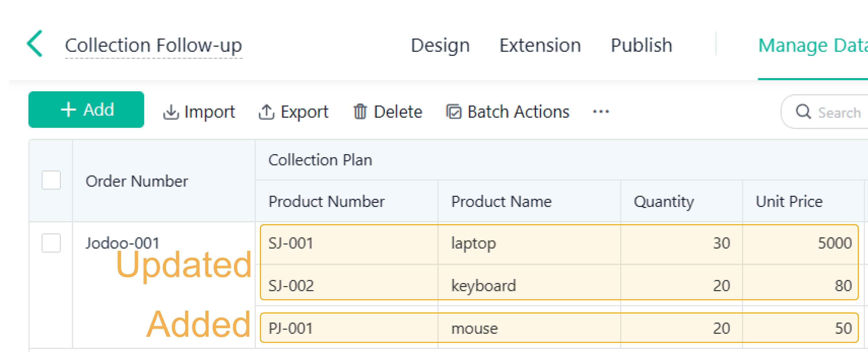The height and width of the screenshot is (352, 868).
Task: Click the plus icon on Add
Action: 69,110
